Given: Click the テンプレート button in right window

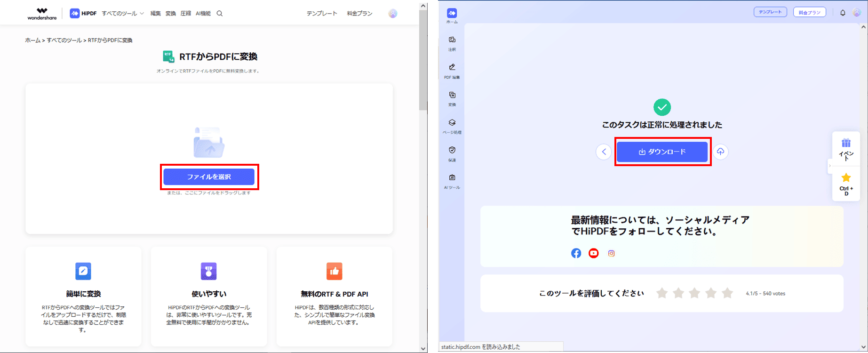Looking at the screenshot, I should tap(770, 12).
